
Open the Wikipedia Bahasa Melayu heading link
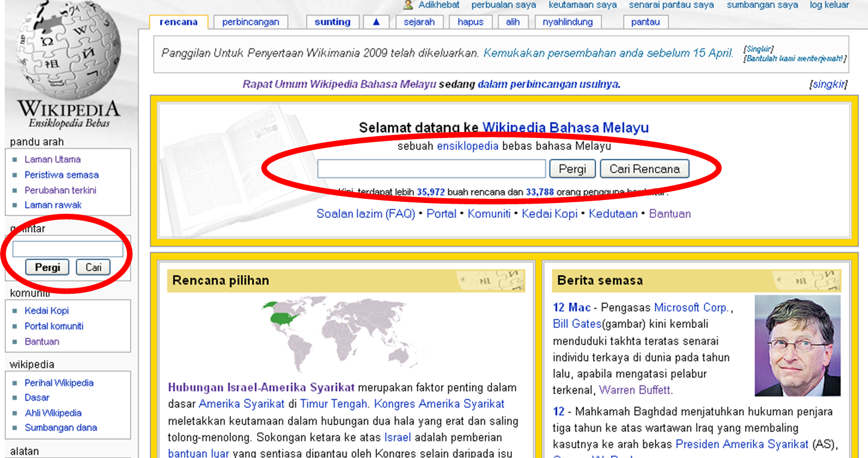(566, 128)
